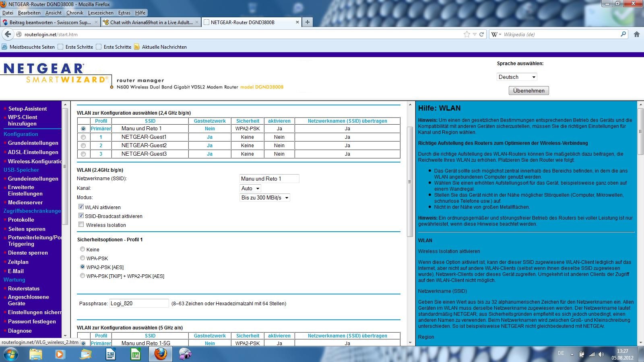Click the browser back arrow button
644x362 pixels.
tap(8, 34)
